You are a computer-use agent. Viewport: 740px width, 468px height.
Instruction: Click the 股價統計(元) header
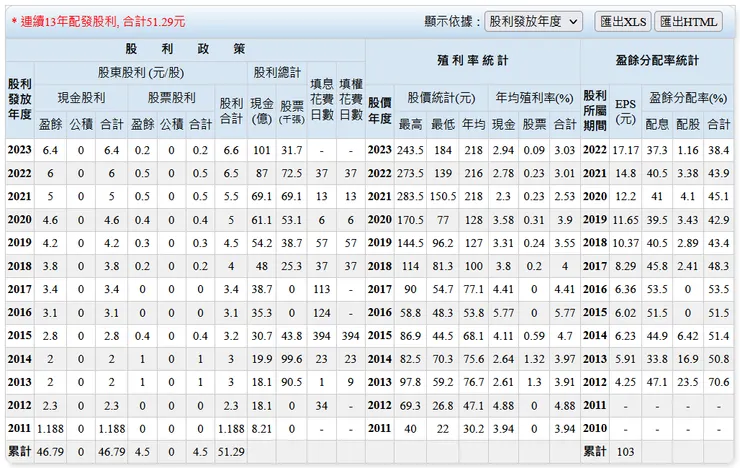click(441, 98)
